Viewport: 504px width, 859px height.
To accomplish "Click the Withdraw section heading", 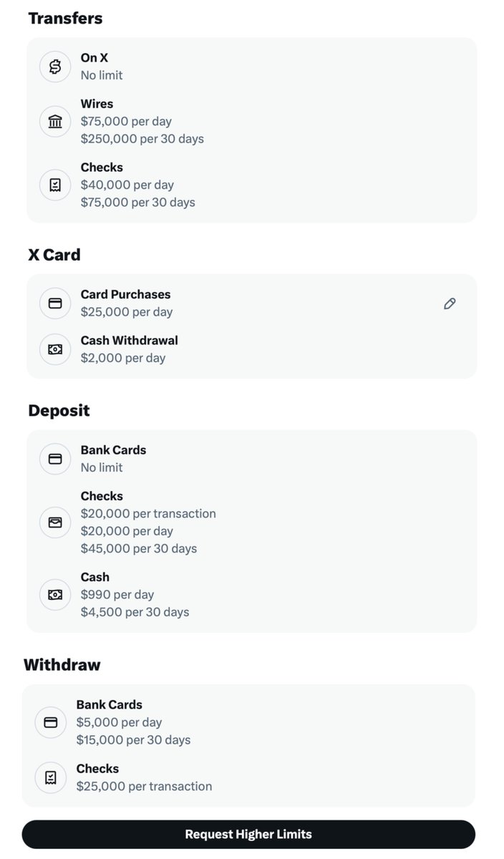I will 62,665.
